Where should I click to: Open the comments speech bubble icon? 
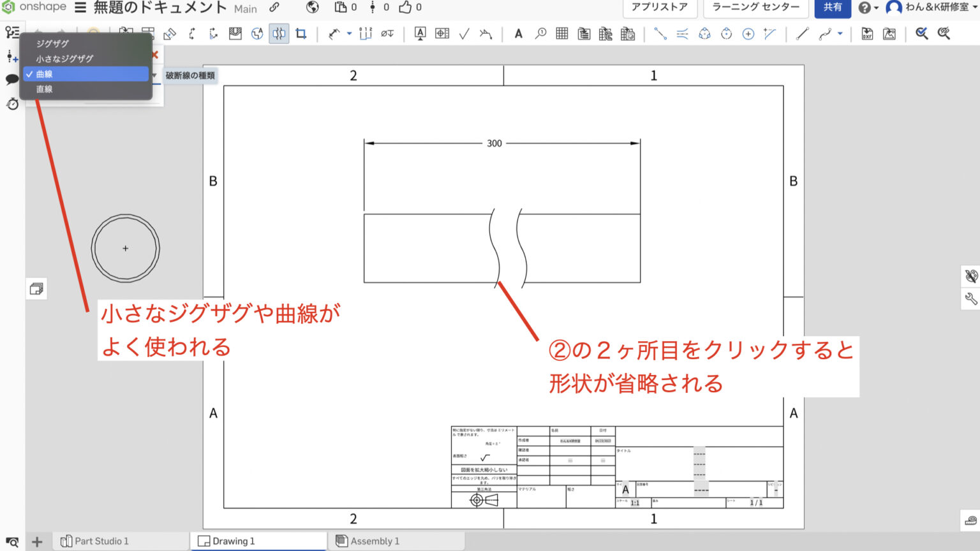pyautogui.click(x=12, y=80)
